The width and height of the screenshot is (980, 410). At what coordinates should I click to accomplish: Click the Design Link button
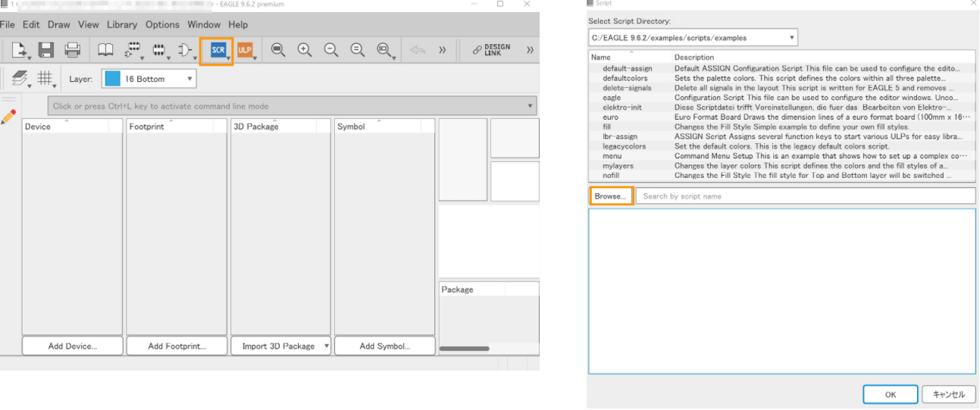tap(492, 50)
